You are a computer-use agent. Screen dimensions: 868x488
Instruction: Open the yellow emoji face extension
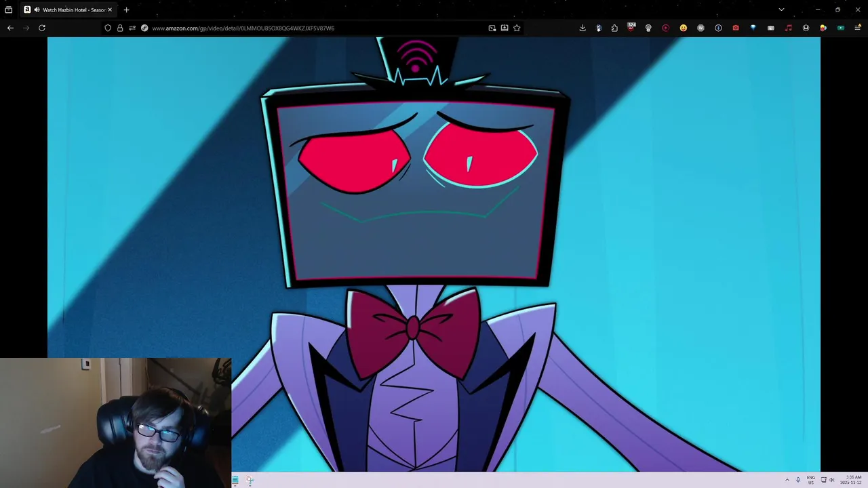point(683,28)
